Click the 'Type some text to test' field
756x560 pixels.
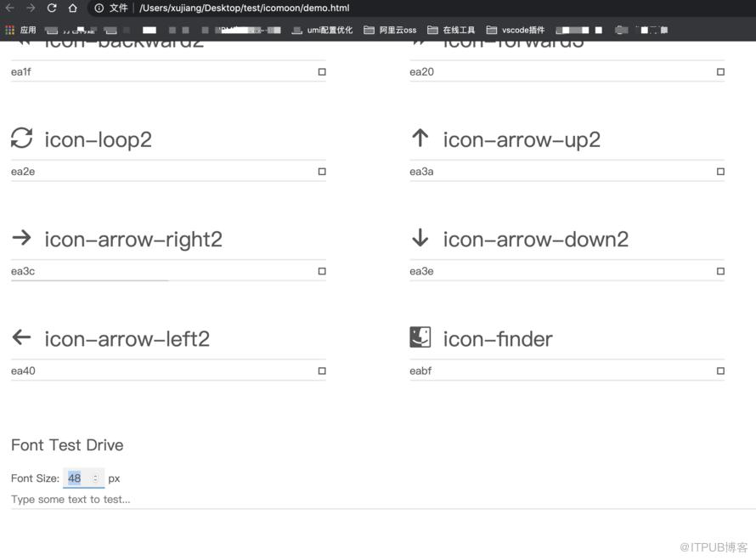pos(383,500)
